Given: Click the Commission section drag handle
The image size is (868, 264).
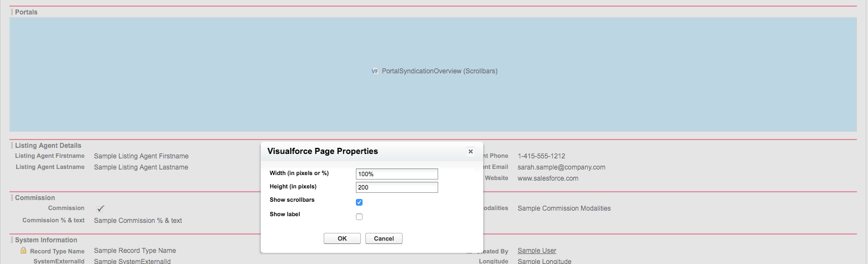Looking at the screenshot, I should click(12, 197).
